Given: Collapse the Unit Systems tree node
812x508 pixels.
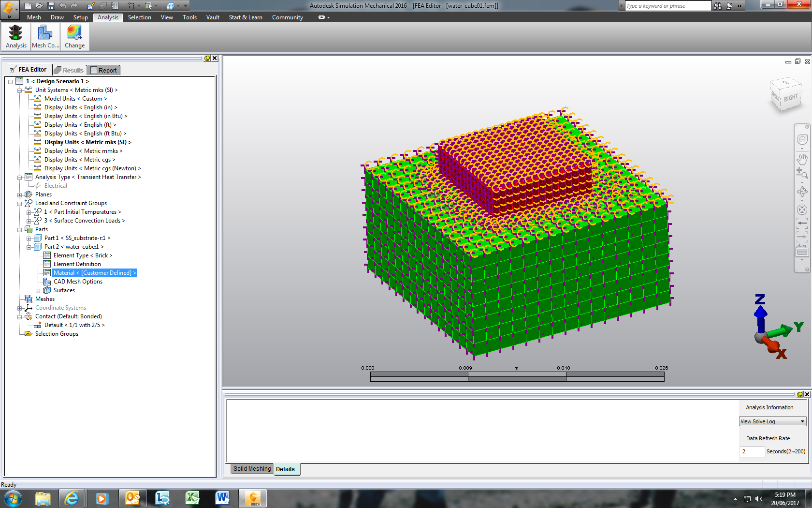Looking at the screenshot, I should (19, 90).
